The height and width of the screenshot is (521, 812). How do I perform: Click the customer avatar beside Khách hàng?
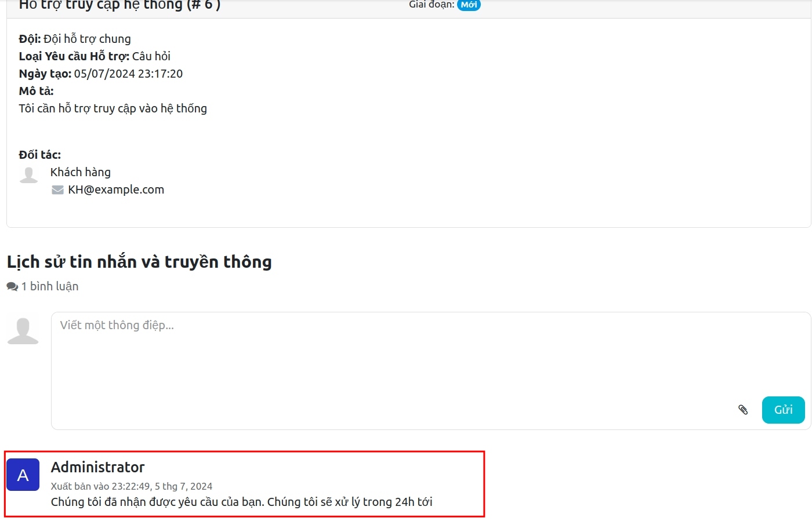[28, 174]
